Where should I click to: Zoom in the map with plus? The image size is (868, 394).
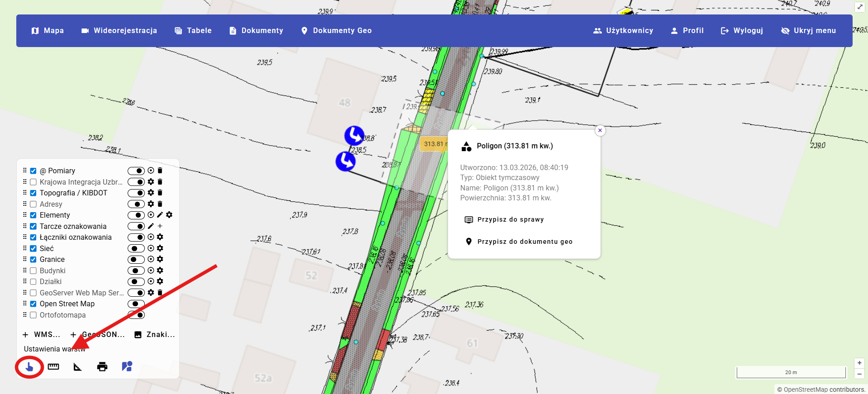coord(859,363)
